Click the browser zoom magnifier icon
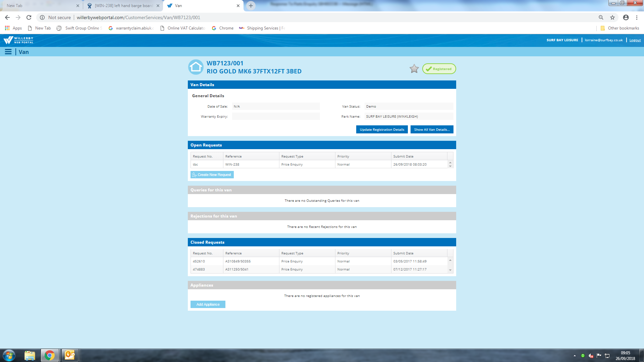Screen dimensions: 644x362 (601, 17)
